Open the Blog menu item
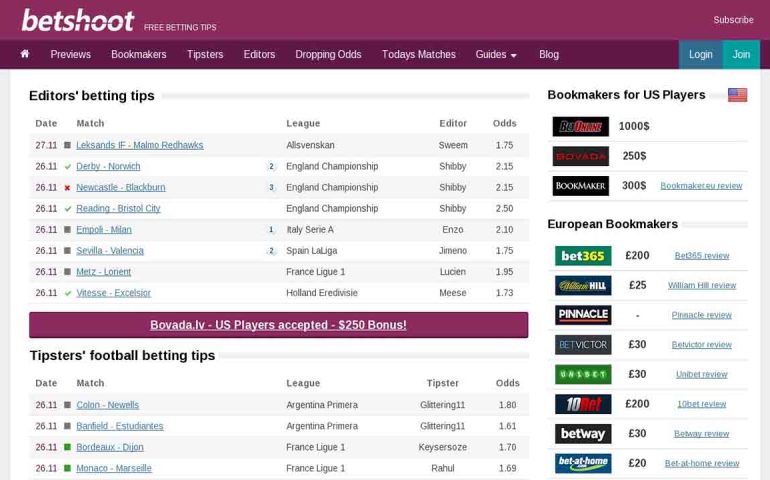770x480 pixels. pos(549,55)
